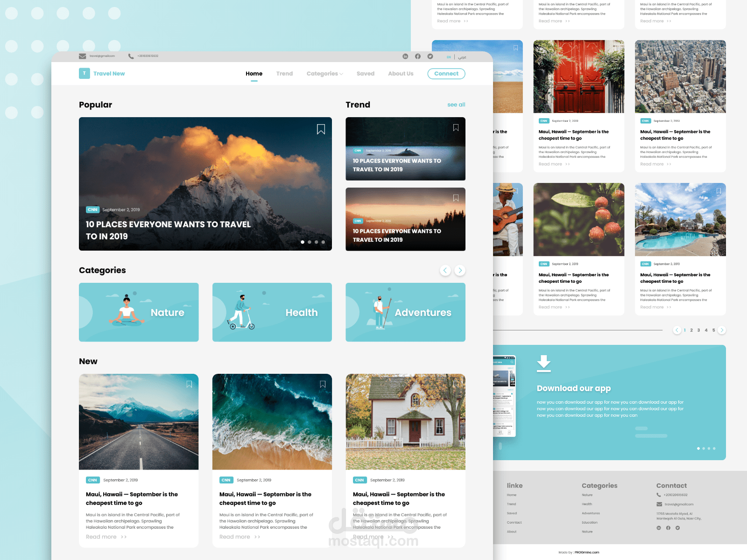Open the Facebook icon in top bar
This screenshot has width=747, height=560.
(418, 56)
